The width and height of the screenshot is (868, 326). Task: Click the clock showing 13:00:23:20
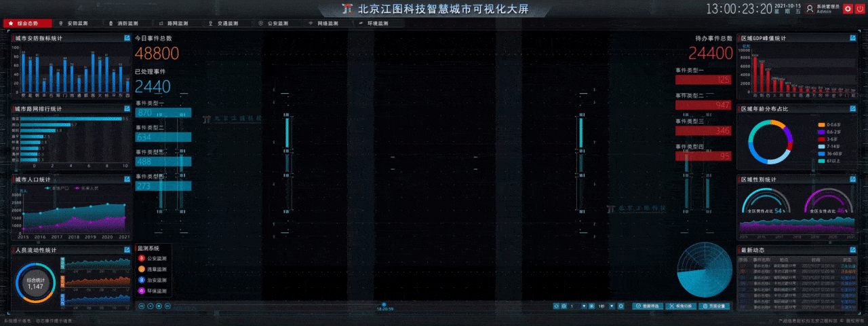[739, 9]
